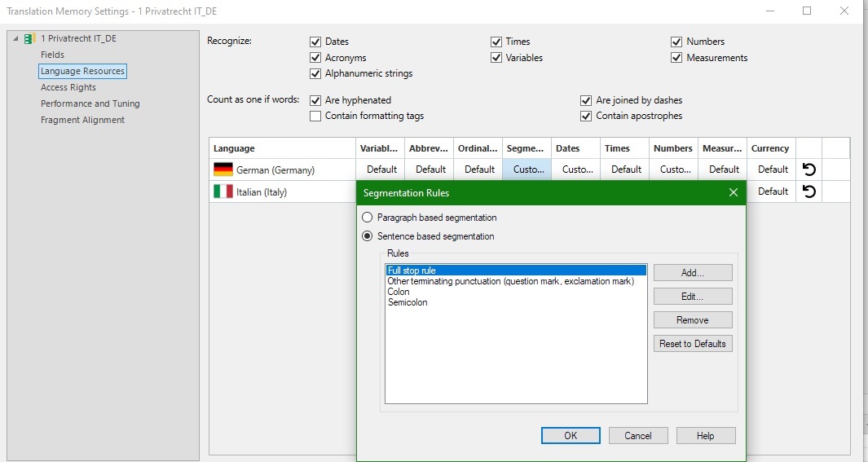This screenshot has width=868, height=462.
Task: Click the Times column header
Action: [x=624, y=148]
